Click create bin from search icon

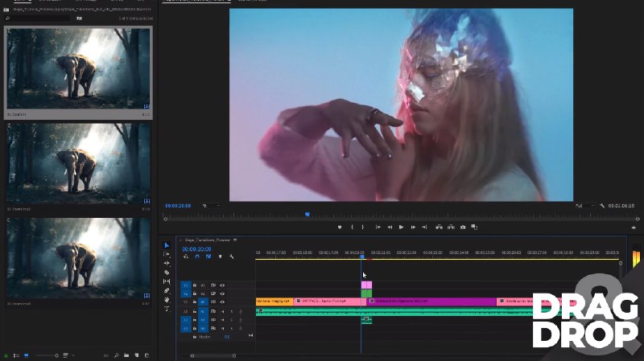click(79, 18)
